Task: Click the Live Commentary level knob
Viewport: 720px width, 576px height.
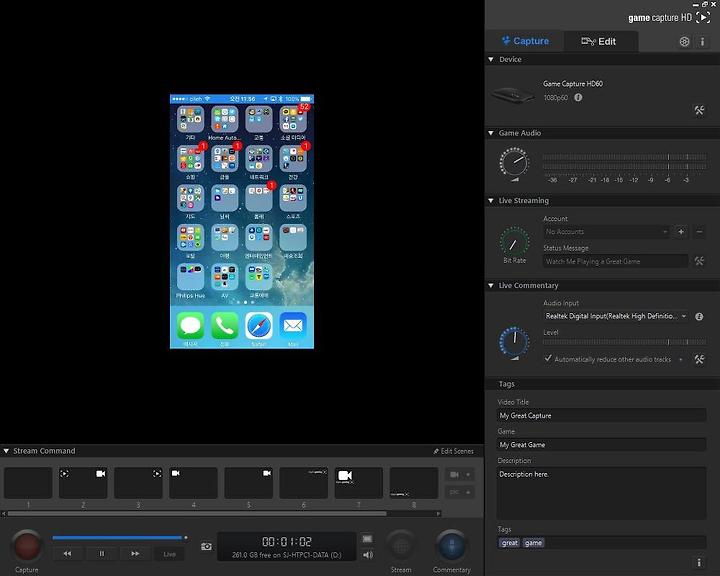Action: (x=514, y=341)
